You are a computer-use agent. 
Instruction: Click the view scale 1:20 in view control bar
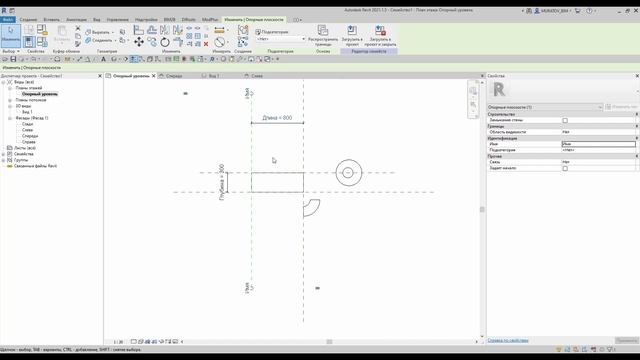coord(118,342)
